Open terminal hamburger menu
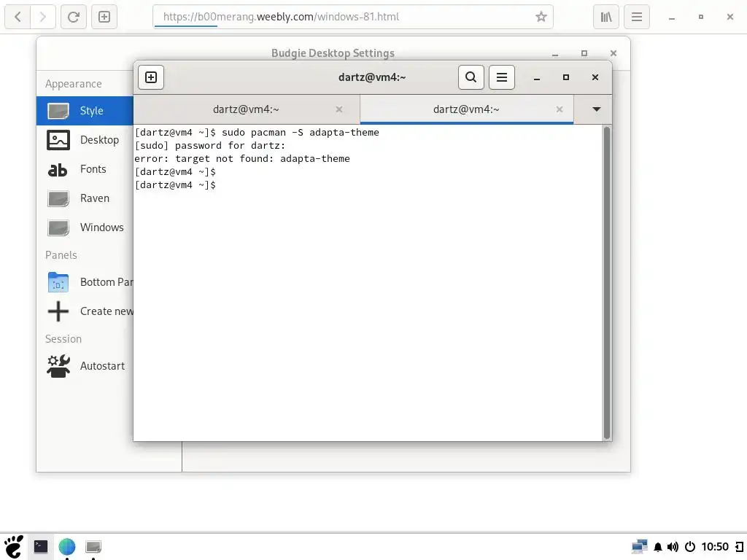The image size is (747, 560). click(502, 77)
